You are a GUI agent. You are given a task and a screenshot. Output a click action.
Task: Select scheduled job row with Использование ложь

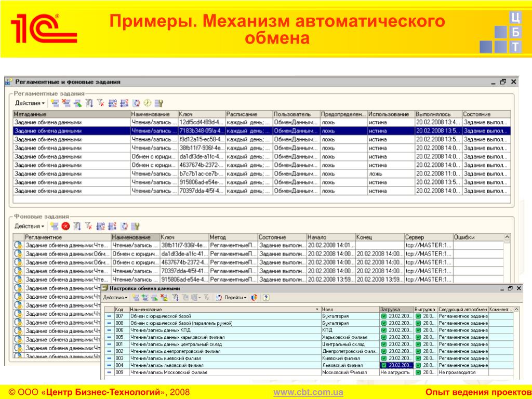pos(262,174)
